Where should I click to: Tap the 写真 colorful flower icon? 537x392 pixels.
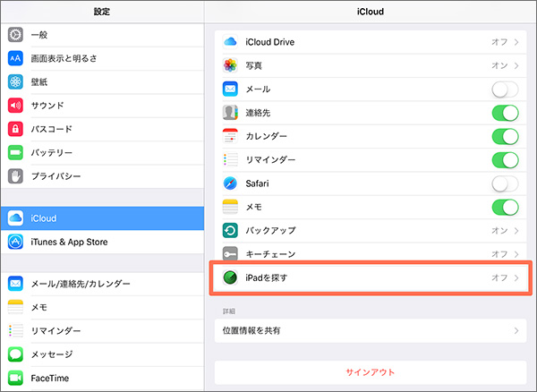(230, 65)
